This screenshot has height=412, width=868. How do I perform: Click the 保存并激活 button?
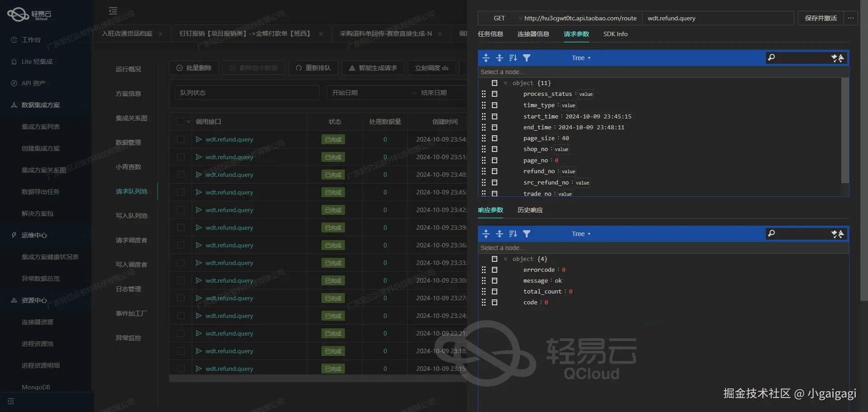point(821,18)
